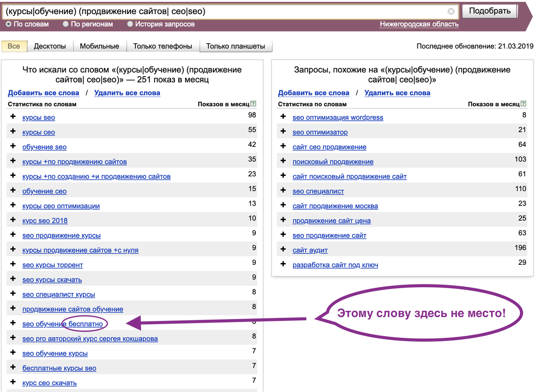The height and width of the screenshot is (392, 547).
Task: Switch to the 'Мобильные' tab
Action: [x=99, y=46]
